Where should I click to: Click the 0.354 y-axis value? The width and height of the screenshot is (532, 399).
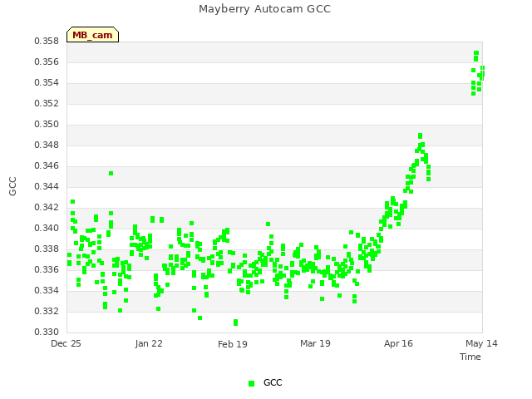[47, 83]
